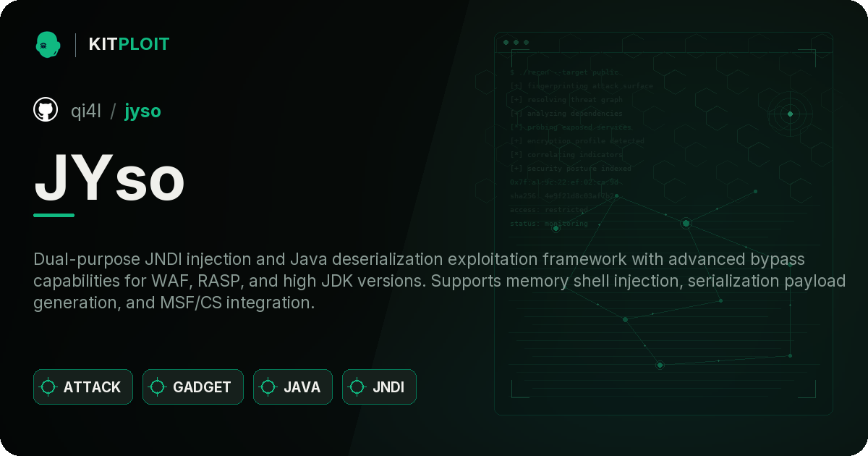Click 'correlating indicators' terminal line
The image size is (868, 456).
click(x=566, y=155)
